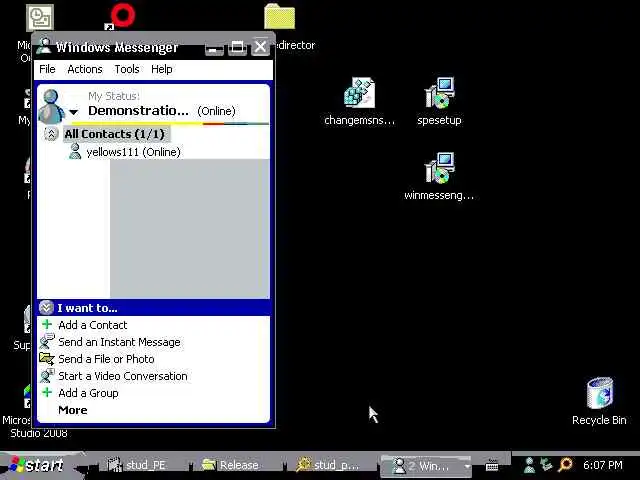Close the Windows Messenger window
Screen dimensions: 640x480
260,47
